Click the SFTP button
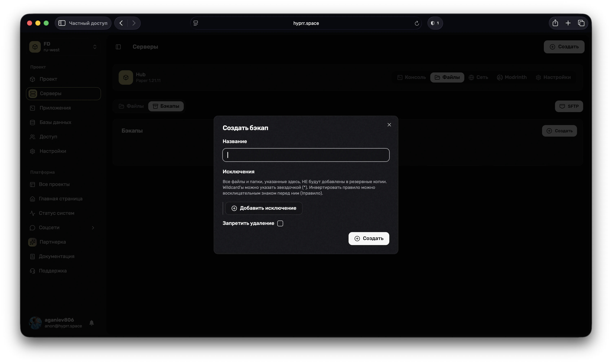The image size is (612, 364). click(x=569, y=106)
